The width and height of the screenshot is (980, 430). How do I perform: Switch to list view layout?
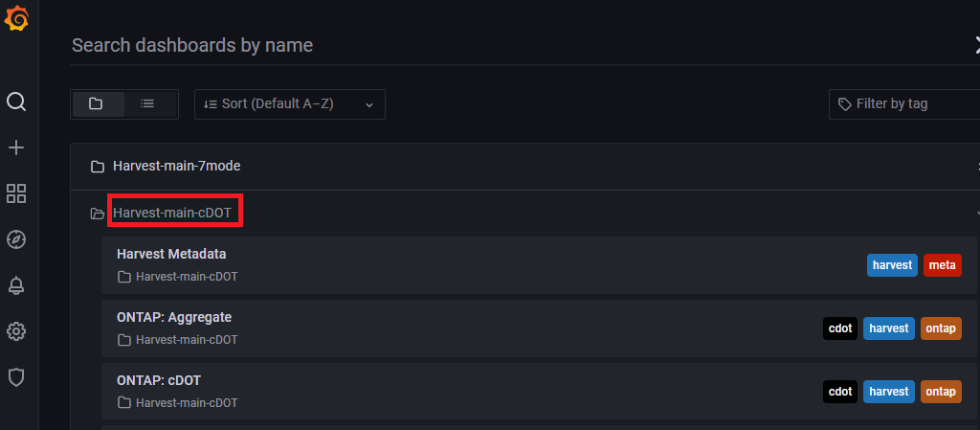coord(148,103)
